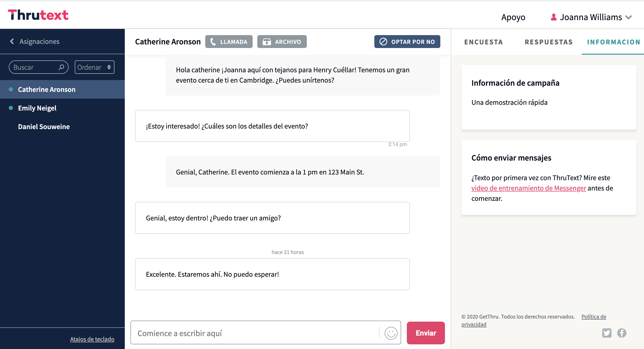
Task: Send message with the Enviar button
Action: [426, 333]
